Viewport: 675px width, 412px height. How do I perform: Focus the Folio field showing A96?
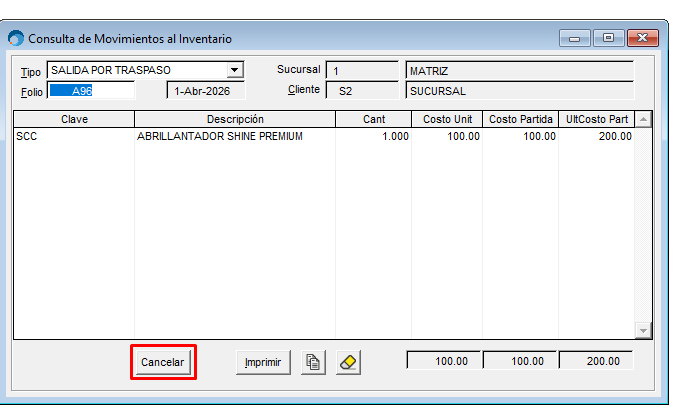pos(91,91)
